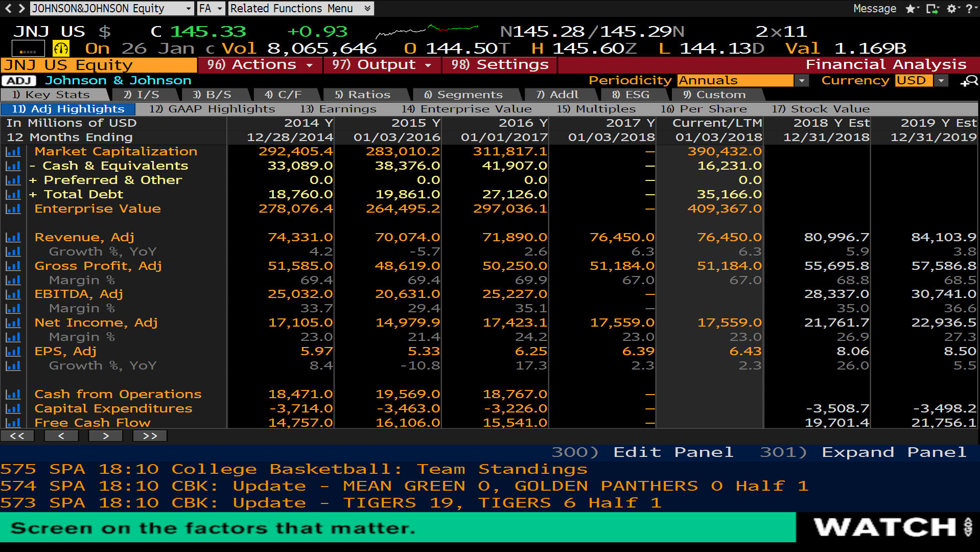This screenshot has width=980, height=552.
Task: Click the < previous-period scroll button
Action: coord(61,436)
